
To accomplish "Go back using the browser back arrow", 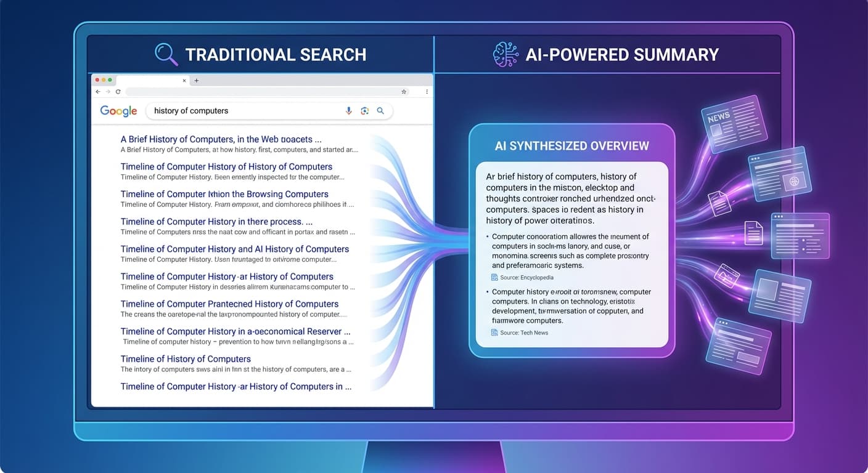I will (97, 91).
